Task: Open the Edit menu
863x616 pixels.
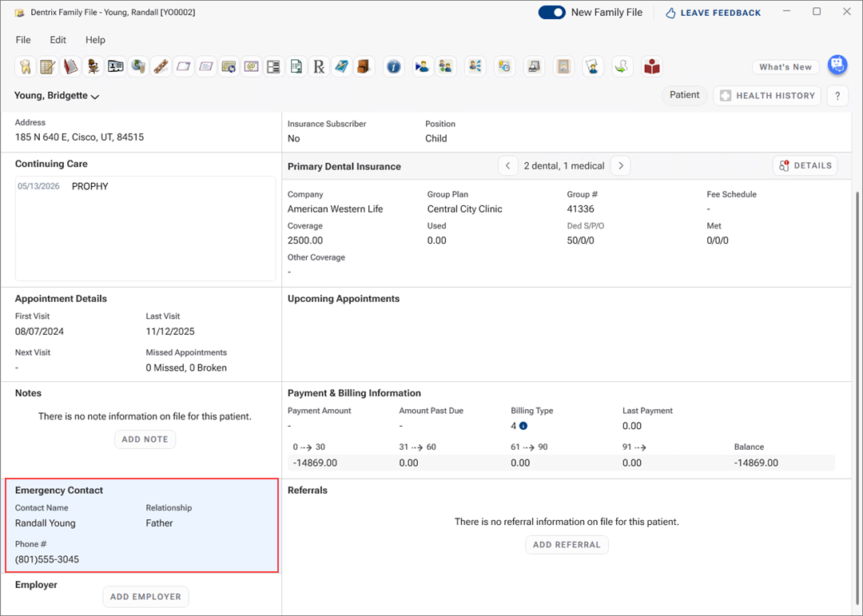Action: [x=58, y=40]
